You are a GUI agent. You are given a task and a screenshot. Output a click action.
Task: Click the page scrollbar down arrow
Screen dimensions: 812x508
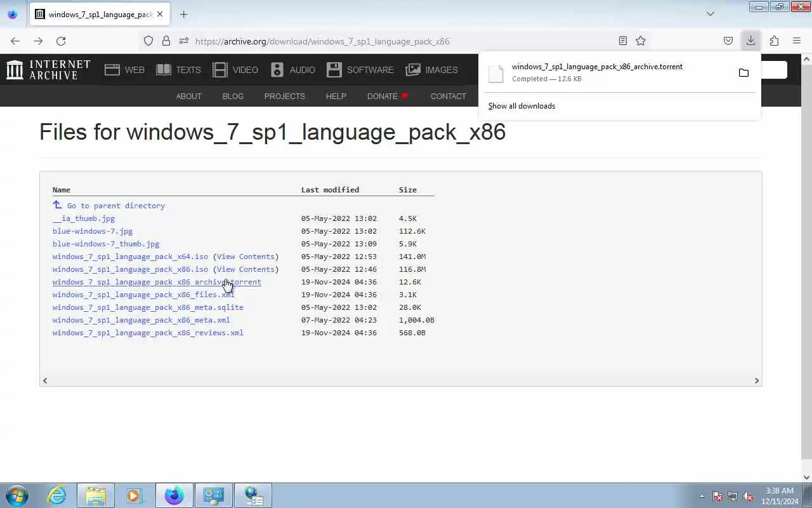[x=806, y=478]
